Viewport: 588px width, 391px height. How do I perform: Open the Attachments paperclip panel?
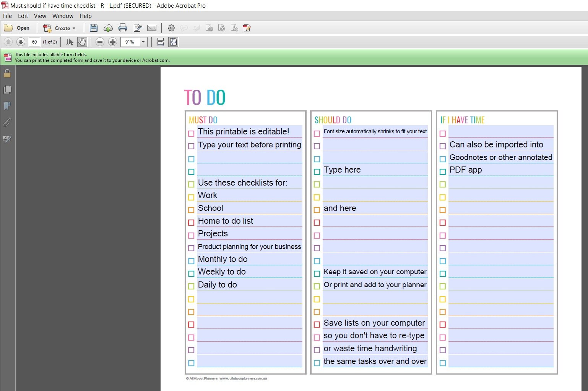point(7,123)
